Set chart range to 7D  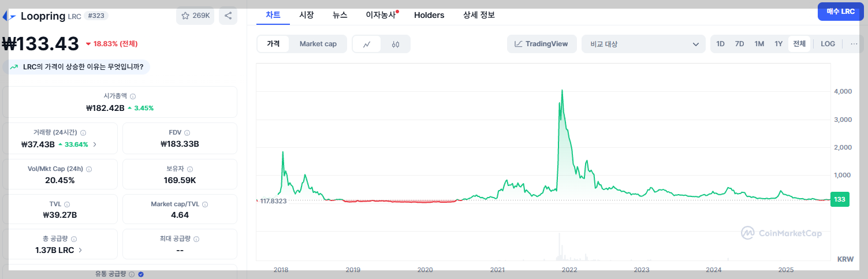pyautogui.click(x=739, y=44)
